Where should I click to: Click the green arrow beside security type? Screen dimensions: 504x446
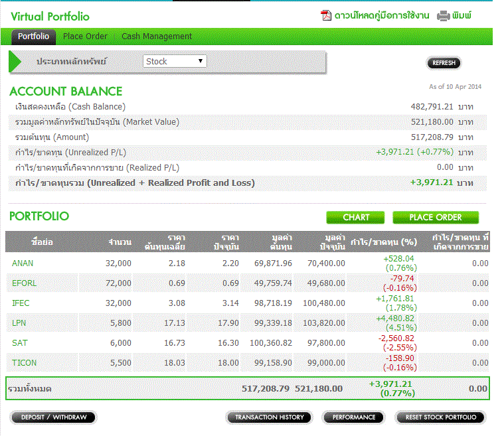coord(15,61)
